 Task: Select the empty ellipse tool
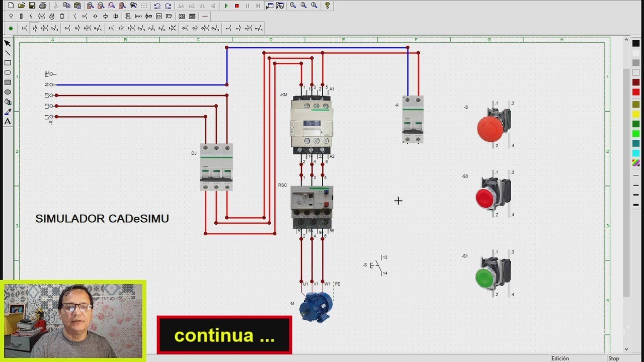[8, 72]
